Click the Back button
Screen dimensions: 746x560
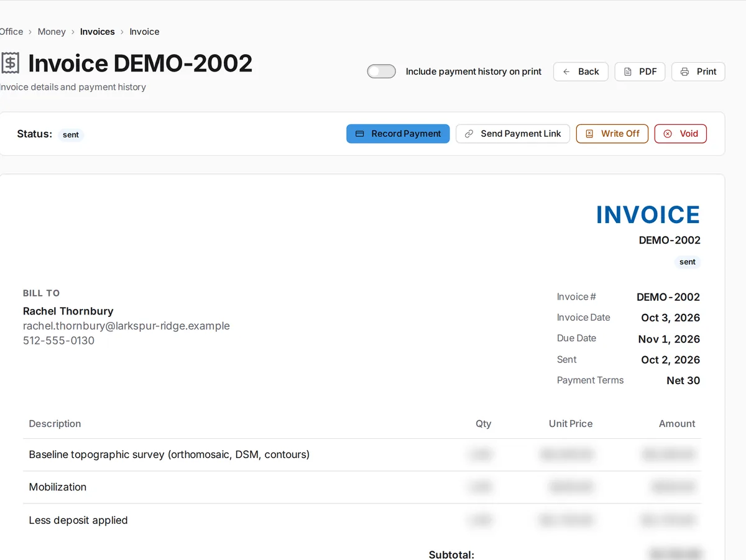[x=581, y=71]
